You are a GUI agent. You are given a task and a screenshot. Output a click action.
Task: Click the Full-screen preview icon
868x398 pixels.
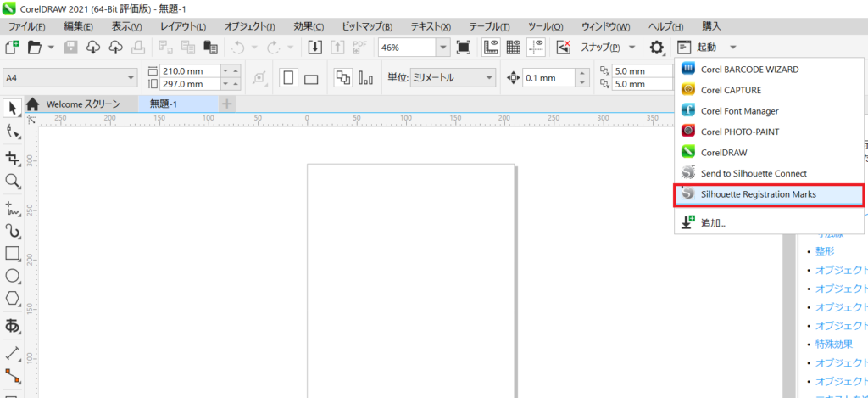[x=463, y=48]
